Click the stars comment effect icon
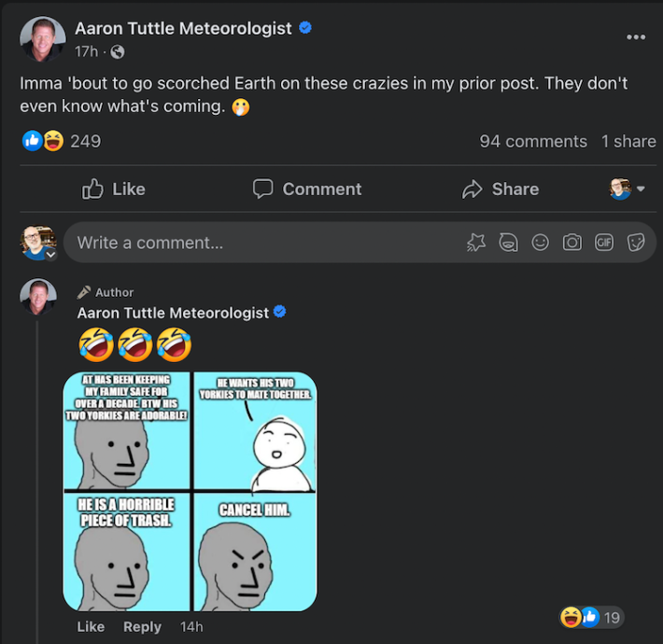Viewport: 663px width, 644px height. click(476, 243)
